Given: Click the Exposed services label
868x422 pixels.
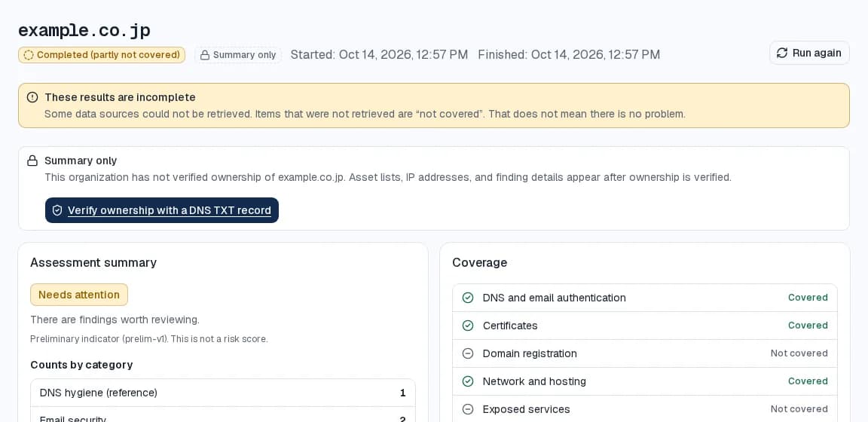Looking at the screenshot, I should 527,409.
